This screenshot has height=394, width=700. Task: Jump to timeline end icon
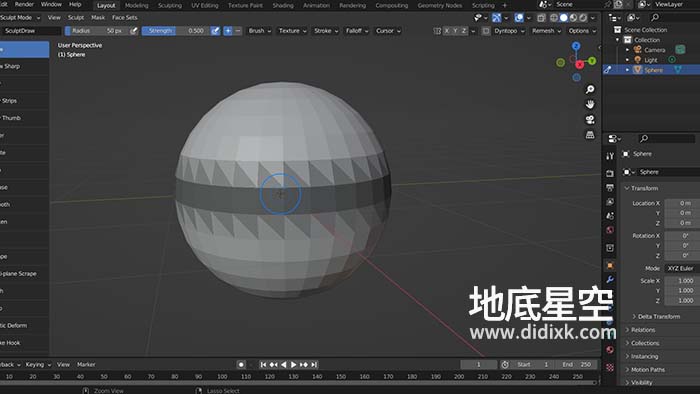pos(314,365)
